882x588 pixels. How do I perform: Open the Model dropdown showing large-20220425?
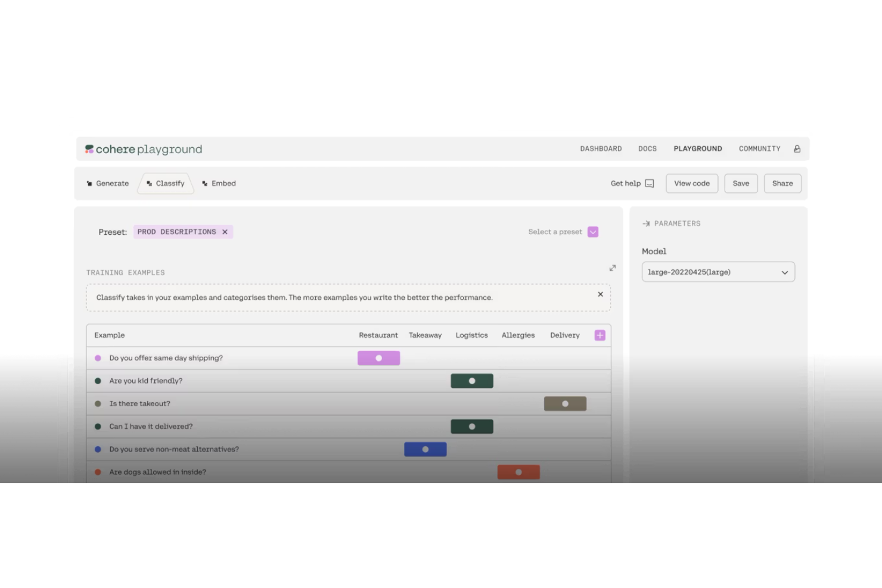point(718,272)
